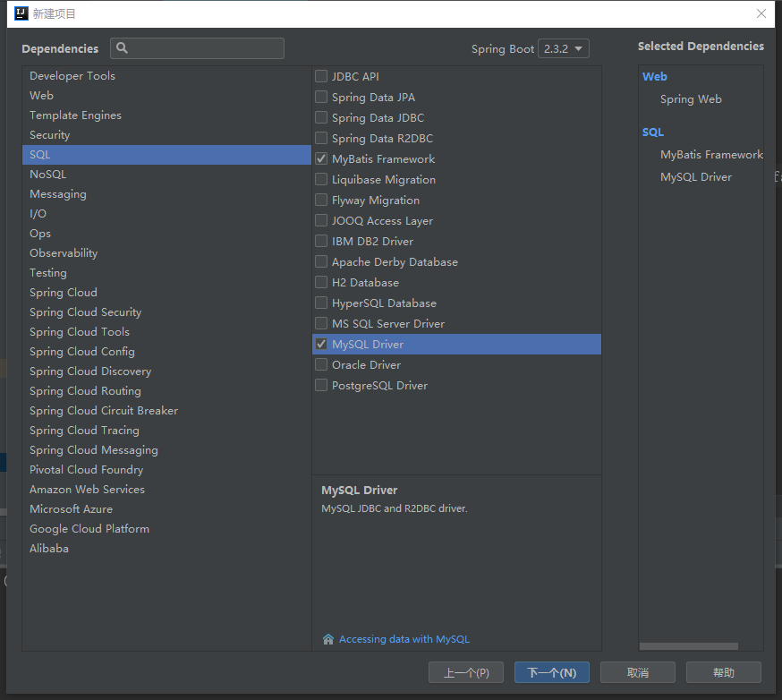Screen dimensions: 782x700
Task: Enable the H2 Database checkbox
Action: coord(321,282)
